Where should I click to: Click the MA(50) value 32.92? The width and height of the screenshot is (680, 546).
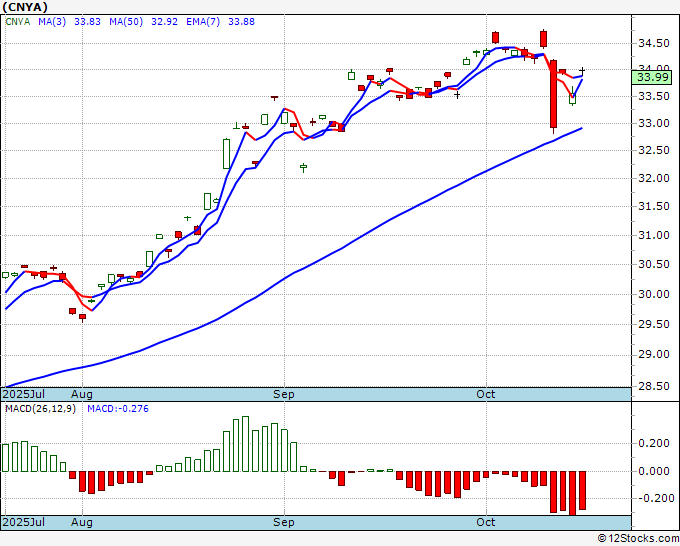164,22
